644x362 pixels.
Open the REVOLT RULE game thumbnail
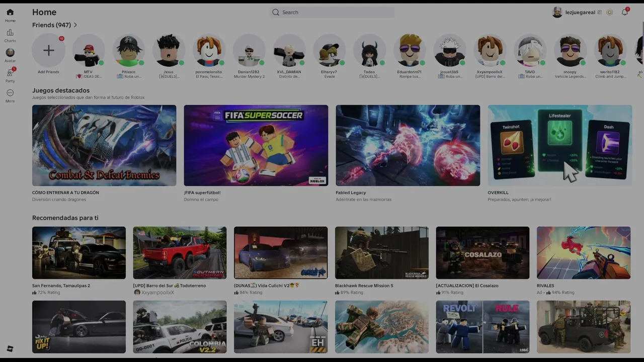click(x=482, y=327)
